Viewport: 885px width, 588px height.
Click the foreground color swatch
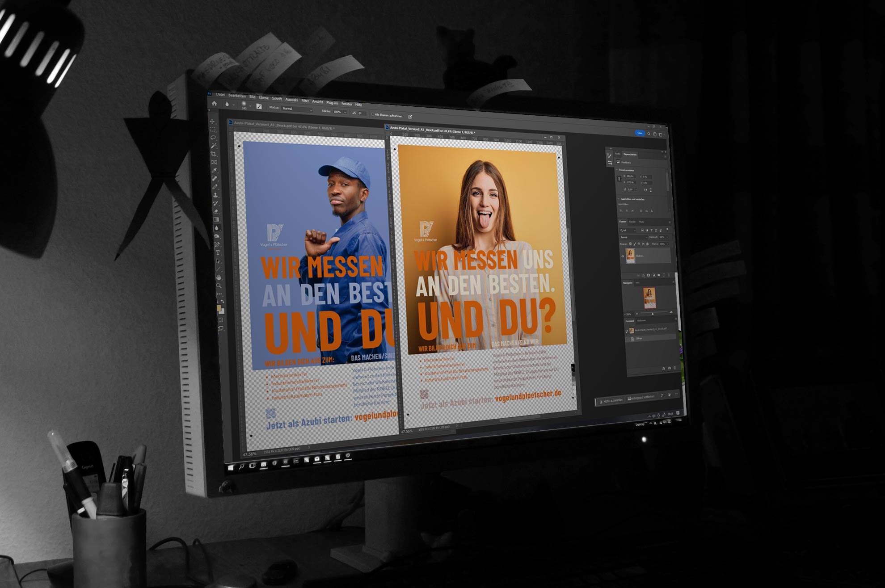(x=219, y=308)
